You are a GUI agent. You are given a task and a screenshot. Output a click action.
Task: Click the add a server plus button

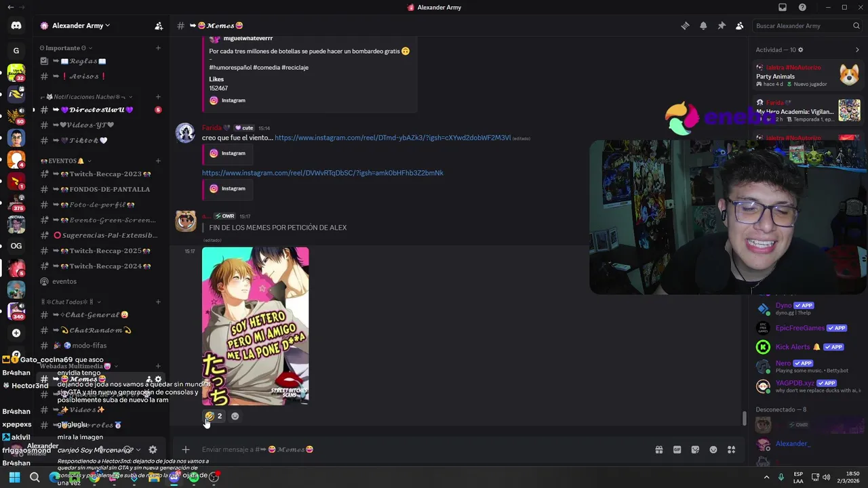coord(16,333)
